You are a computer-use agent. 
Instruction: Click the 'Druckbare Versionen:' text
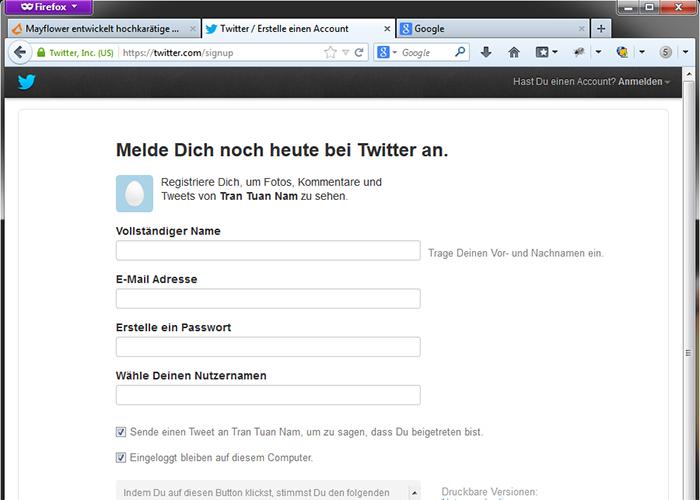tap(489, 492)
